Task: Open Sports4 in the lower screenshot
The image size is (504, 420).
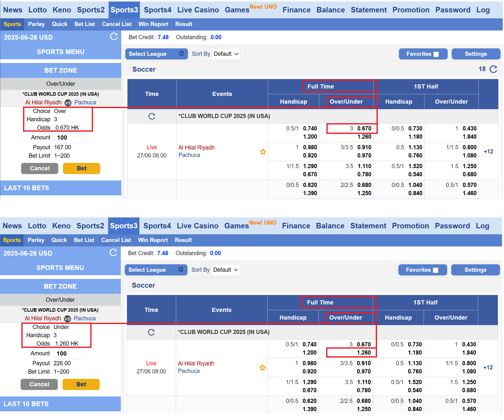Action: [x=157, y=226]
